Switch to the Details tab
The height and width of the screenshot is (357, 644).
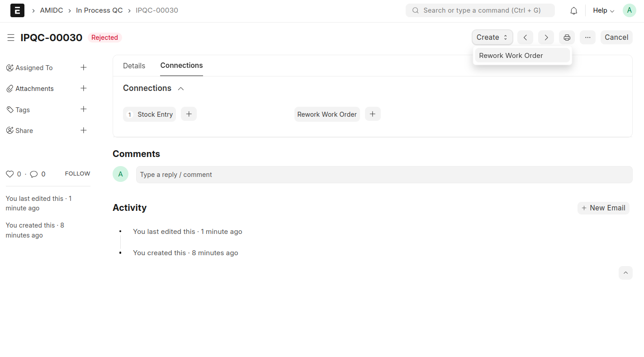(x=134, y=66)
